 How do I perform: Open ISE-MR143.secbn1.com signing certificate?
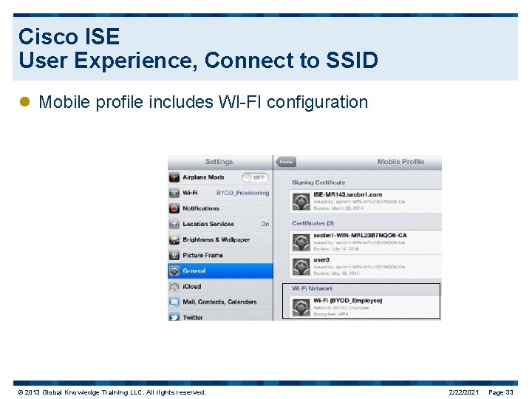point(366,202)
